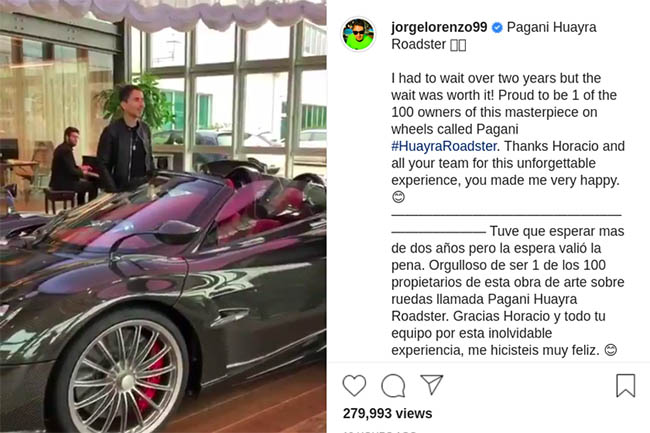Open the jorgelorenzo99 username link
The image size is (650, 433).
pos(439,27)
